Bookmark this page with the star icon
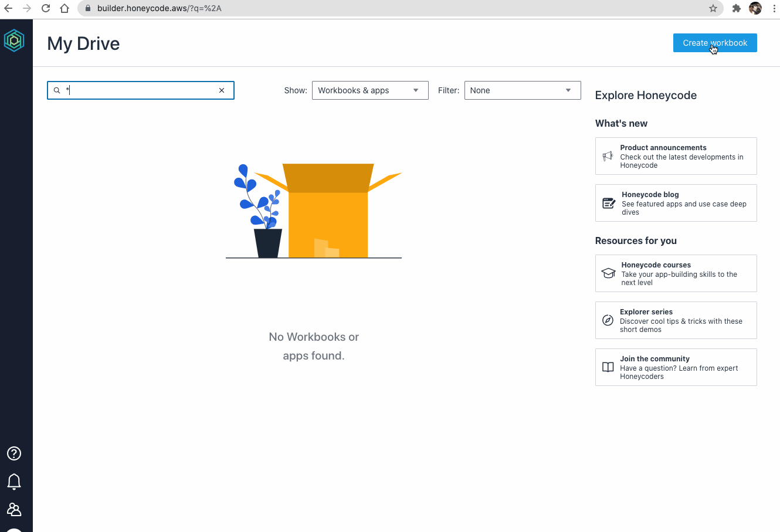 click(x=713, y=8)
